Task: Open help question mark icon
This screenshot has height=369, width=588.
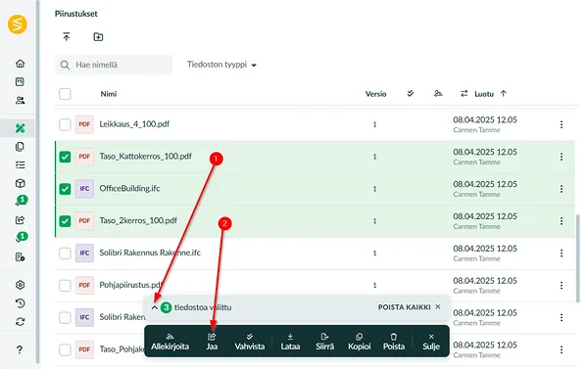Action: tap(20, 349)
